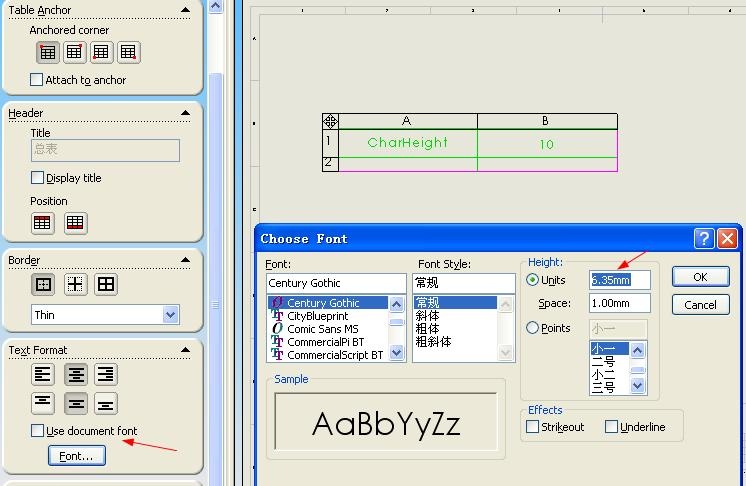This screenshot has height=486, width=746.
Task: Collapse the Header section
Action: [x=186, y=113]
